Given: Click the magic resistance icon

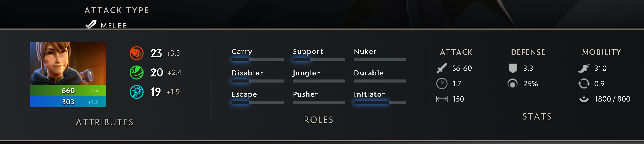Looking at the screenshot, I should click(513, 84).
